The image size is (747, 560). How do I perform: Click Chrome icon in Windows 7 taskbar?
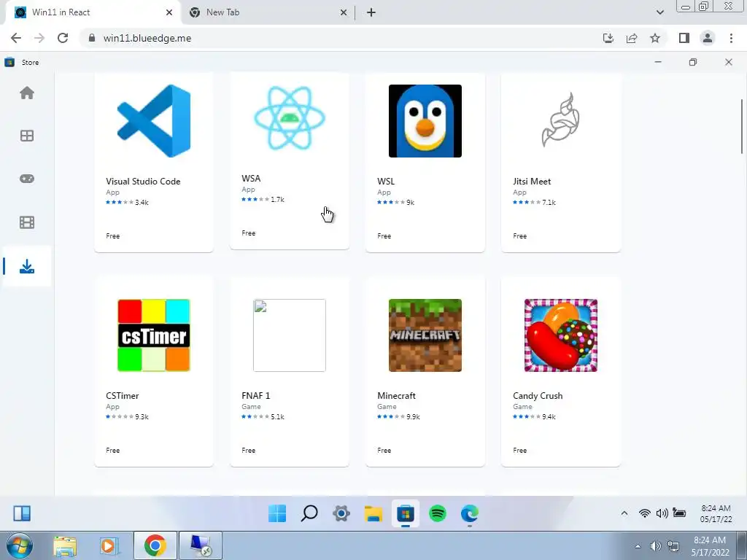(x=155, y=545)
